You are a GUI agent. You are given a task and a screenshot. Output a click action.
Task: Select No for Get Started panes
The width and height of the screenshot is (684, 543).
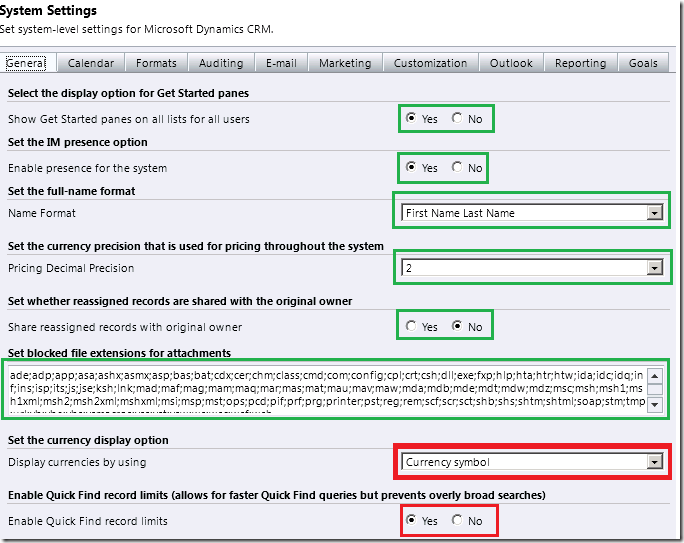[x=457, y=118]
